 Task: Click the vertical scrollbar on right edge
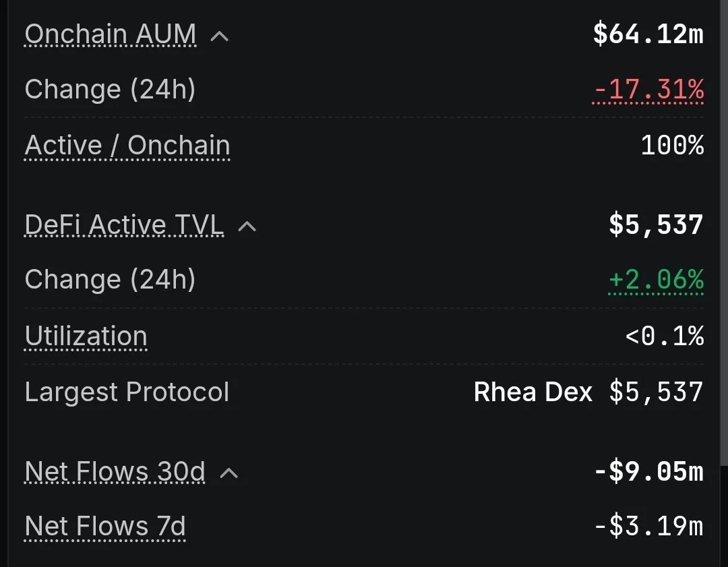tap(724, 232)
